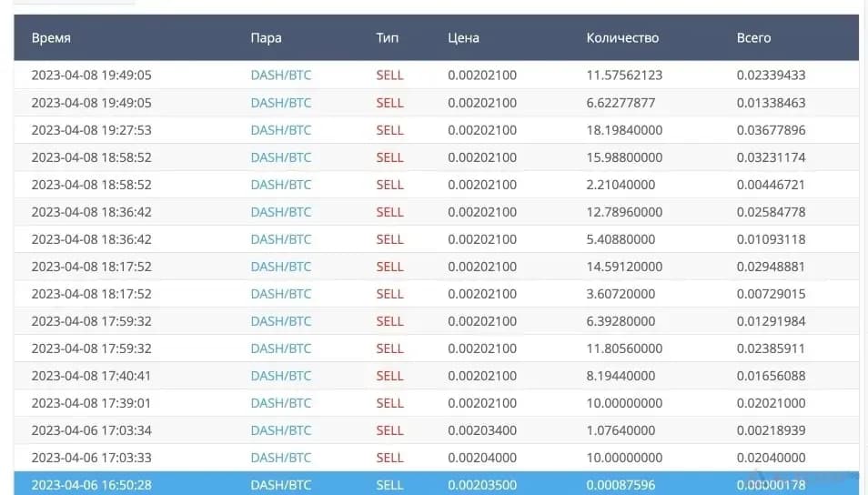This screenshot has height=495, width=868.
Task: Select timestamp 2023-04-06 16:50:28
Action: 91,485
